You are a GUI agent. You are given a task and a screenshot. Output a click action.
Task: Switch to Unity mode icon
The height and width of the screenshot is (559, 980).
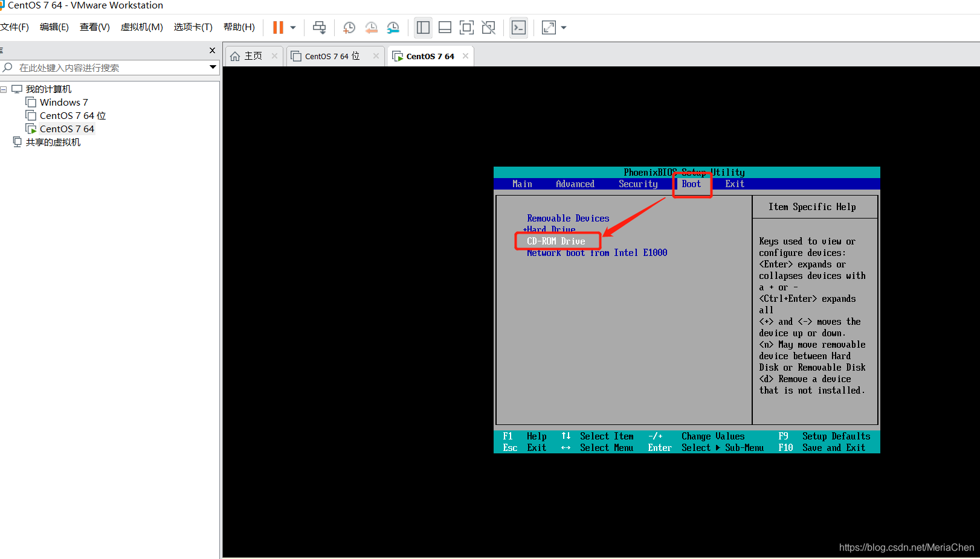488,27
